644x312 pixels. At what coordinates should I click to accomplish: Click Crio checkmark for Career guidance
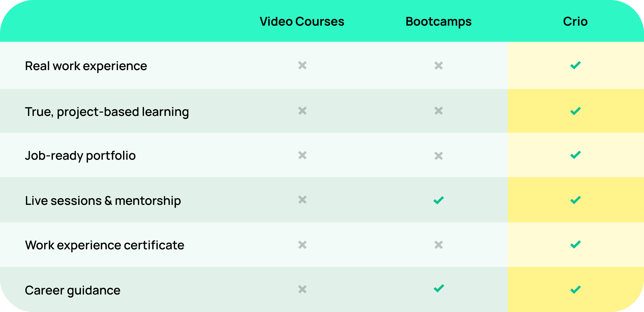coord(575,289)
